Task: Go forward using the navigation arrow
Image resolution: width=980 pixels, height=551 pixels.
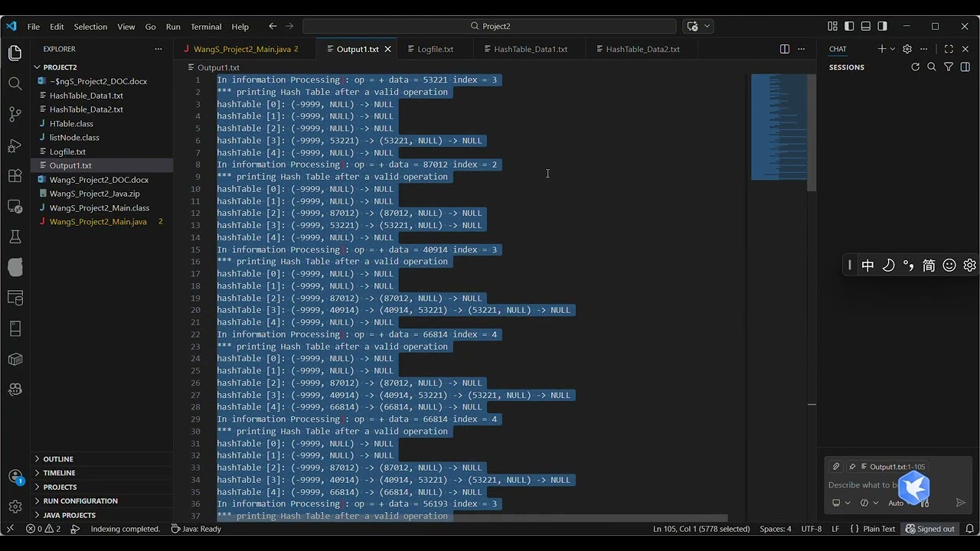Action: tap(289, 26)
